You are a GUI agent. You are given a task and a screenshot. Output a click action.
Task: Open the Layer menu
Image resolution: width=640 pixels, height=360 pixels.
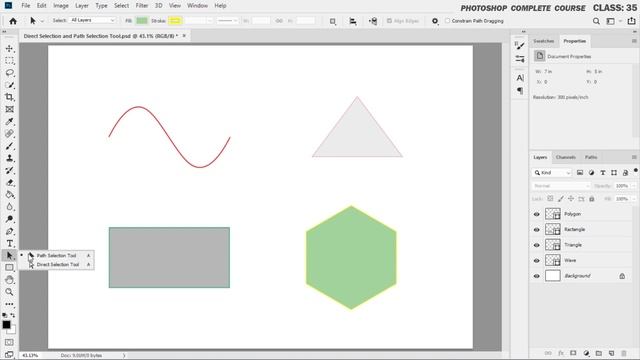pyautogui.click(x=82, y=6)
